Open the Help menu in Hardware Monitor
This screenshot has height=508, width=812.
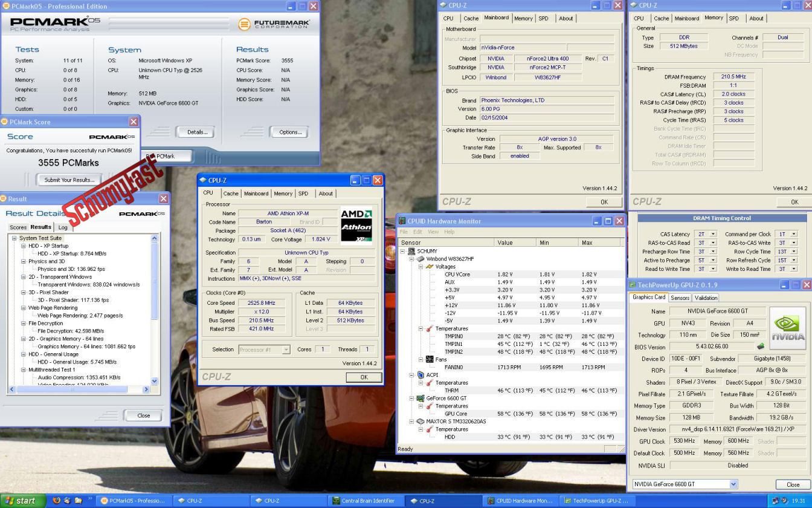[x=449, y=232]
